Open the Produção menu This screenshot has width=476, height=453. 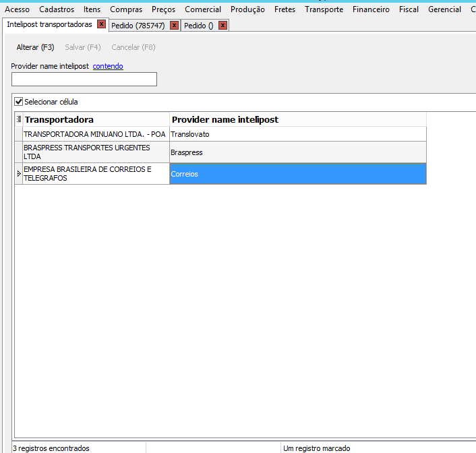(247, 9)
